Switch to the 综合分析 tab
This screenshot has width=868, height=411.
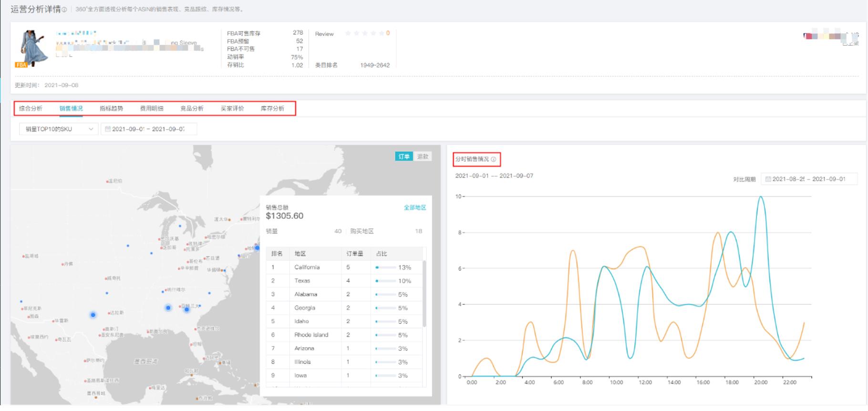31,109
